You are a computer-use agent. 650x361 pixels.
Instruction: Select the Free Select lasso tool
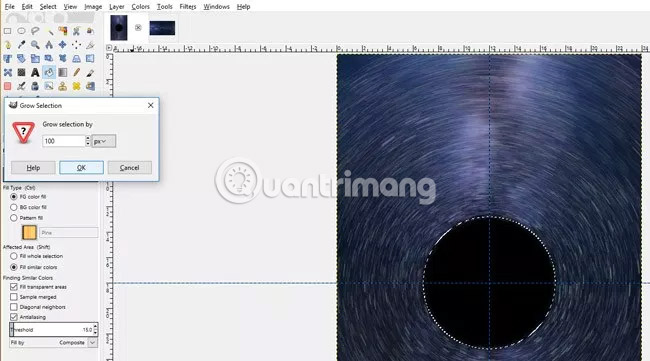click(35, 31)
